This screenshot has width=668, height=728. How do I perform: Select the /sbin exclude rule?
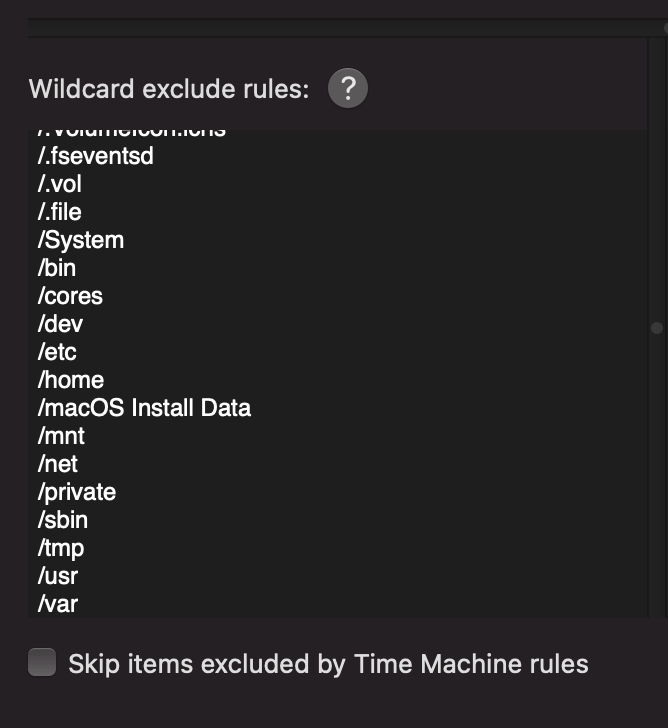63,520
